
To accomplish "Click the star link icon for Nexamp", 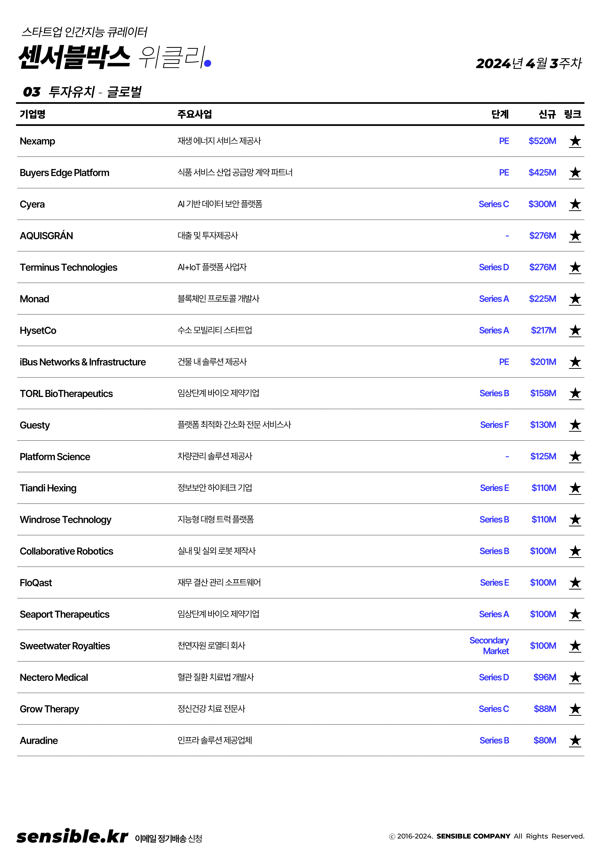I will pyautogui.click(x=575, y=141).
